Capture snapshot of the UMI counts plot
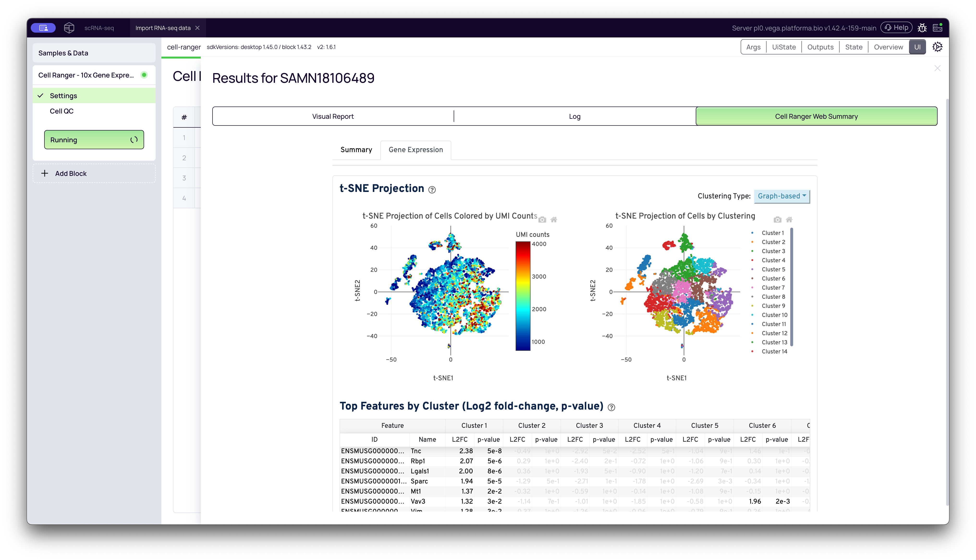This screenshot has width=976, height=560. (542, 219)
